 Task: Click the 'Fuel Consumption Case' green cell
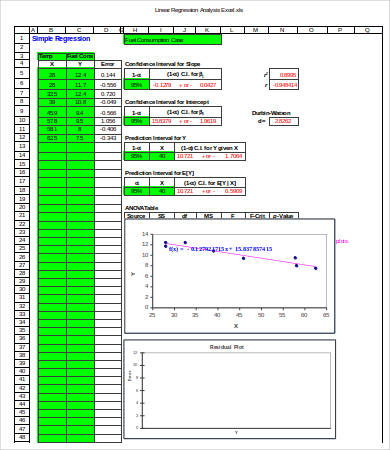click(172, 40)
